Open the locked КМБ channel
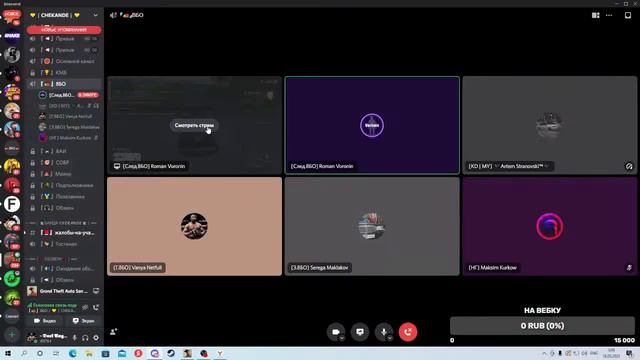Image resolution: width=640 pixels, height=360 pixels. [63, 73]
